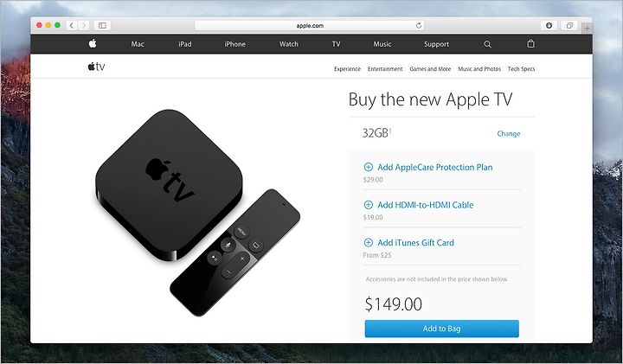The width and height of the screenshot is (623, 364).
Task: Open the Watch menu item
Action: point(288,44)
